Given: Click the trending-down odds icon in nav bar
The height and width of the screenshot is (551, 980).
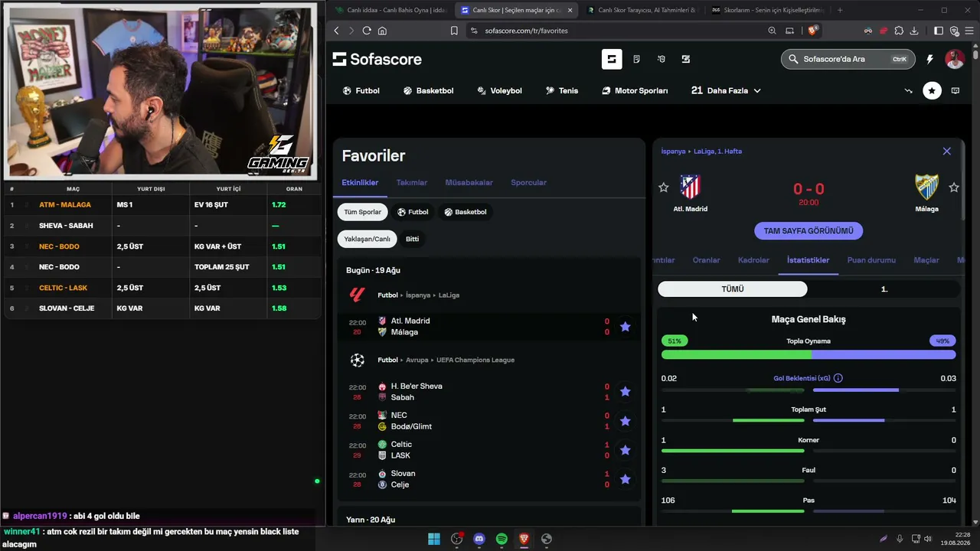Looking at the screenshot, I should coord(908,90).
